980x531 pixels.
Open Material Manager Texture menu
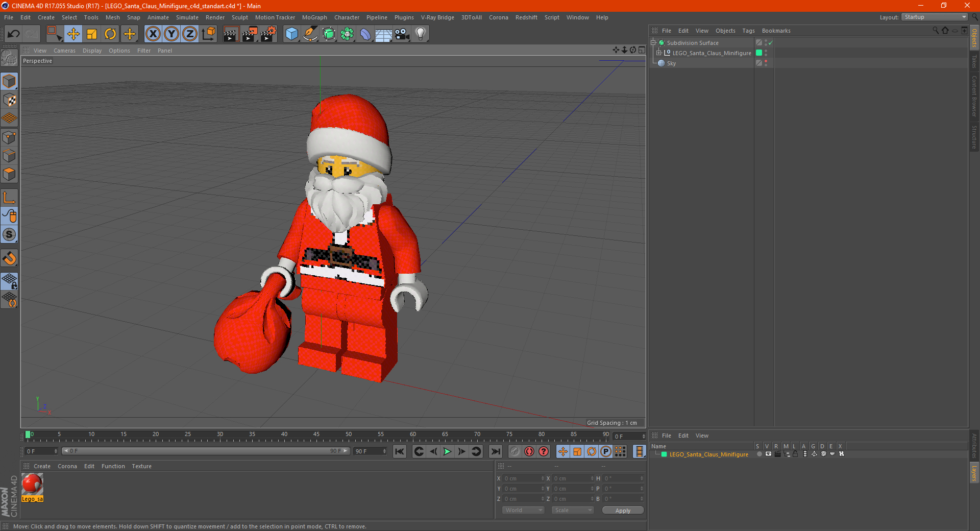pos(141,466)
